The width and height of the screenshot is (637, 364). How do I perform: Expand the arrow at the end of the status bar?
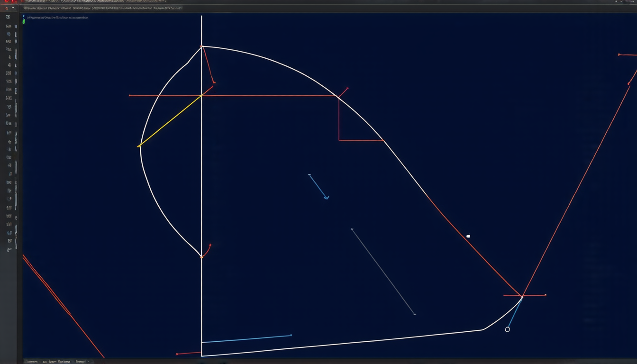point(88,362)
